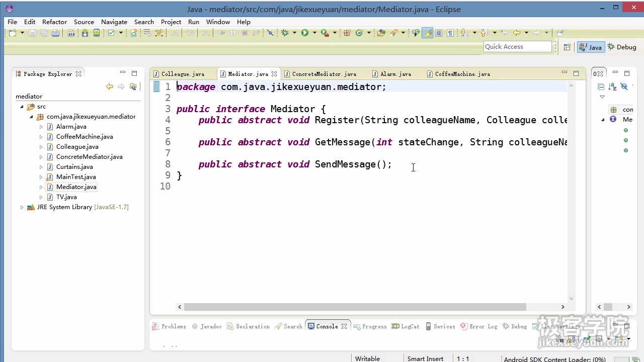Open the Project menu

click(171, 22)
